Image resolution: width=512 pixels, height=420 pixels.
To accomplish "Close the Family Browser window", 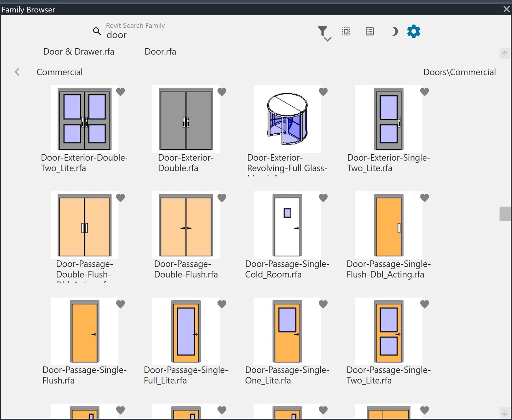I will [506, 9].
